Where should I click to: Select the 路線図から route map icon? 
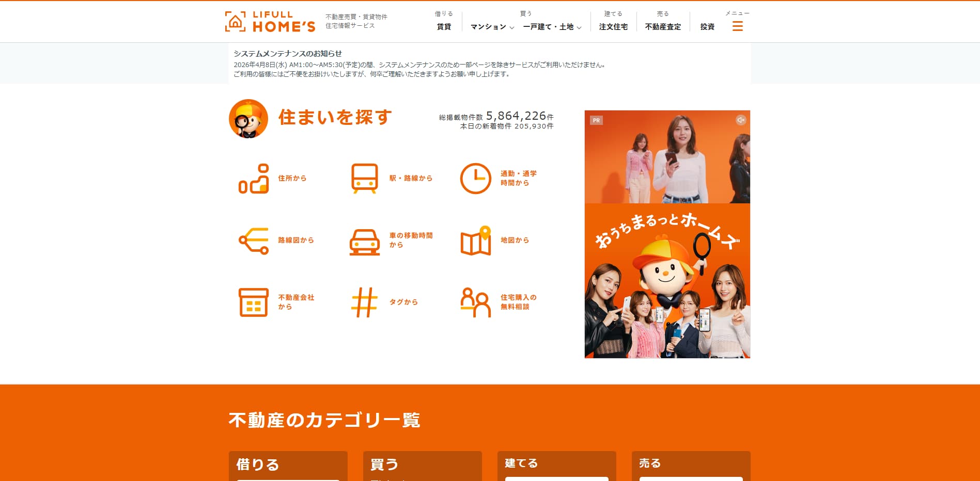pos(254,240)
